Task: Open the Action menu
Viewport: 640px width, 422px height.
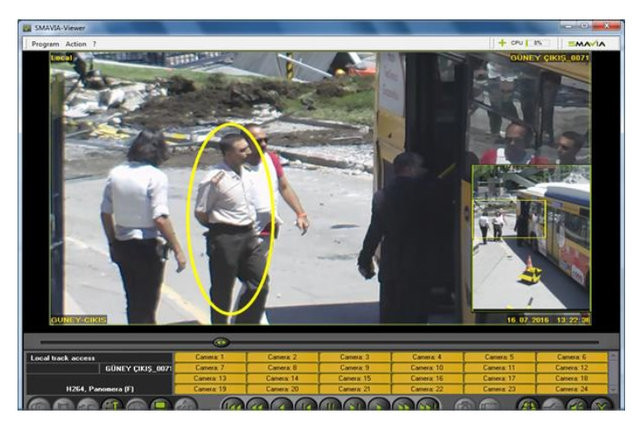Action: pyautogui.click(x=76, y=44)
